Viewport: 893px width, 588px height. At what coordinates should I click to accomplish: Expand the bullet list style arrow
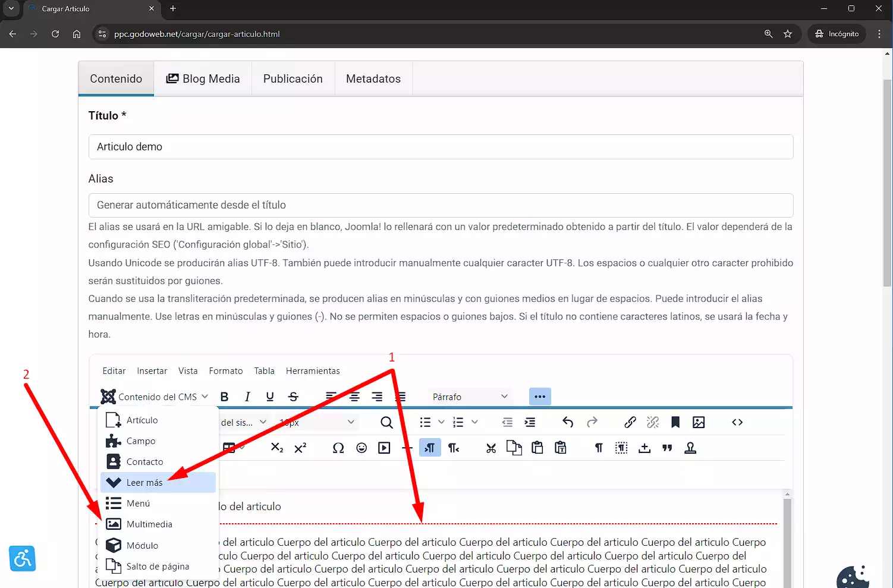(x=441, y=422)
